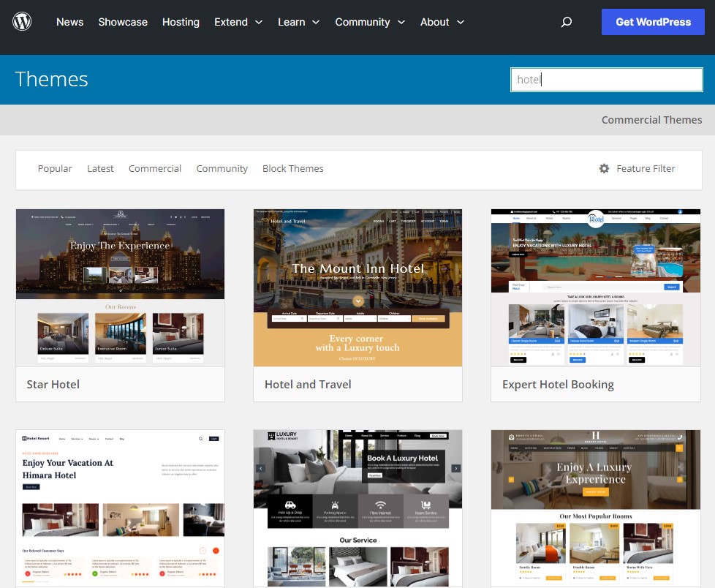
Task: Open the Himara Hotel theme thumbnail
Action: point(120,508)
